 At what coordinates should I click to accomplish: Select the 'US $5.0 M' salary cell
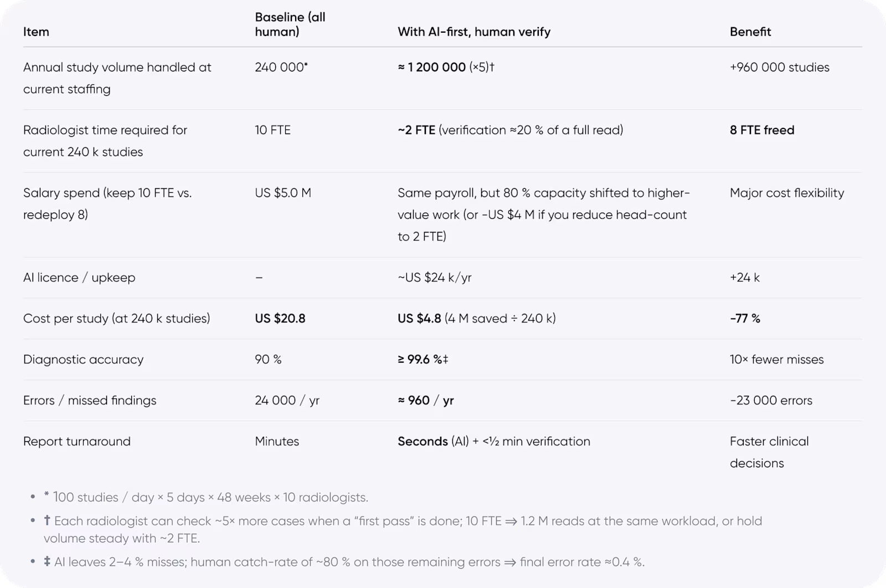(283, 193)
